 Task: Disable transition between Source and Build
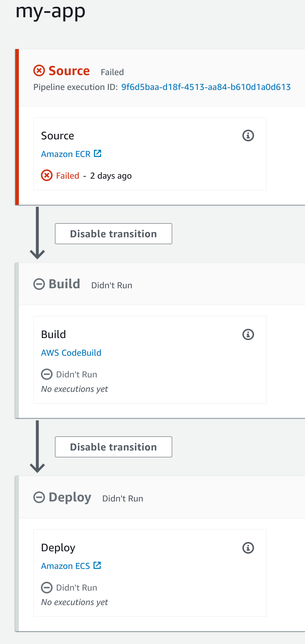[x=114, y=234]
